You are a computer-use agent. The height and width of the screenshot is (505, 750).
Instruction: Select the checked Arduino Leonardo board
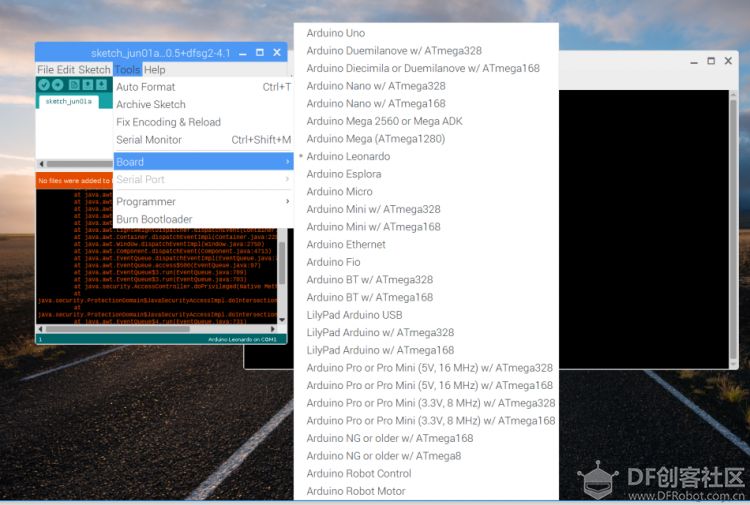[426, 156]
